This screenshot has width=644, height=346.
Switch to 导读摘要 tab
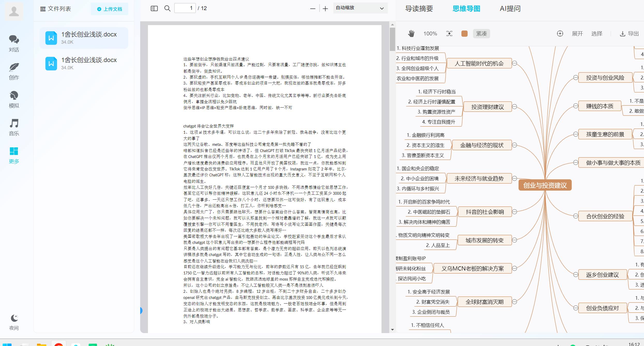click(419, 9)
